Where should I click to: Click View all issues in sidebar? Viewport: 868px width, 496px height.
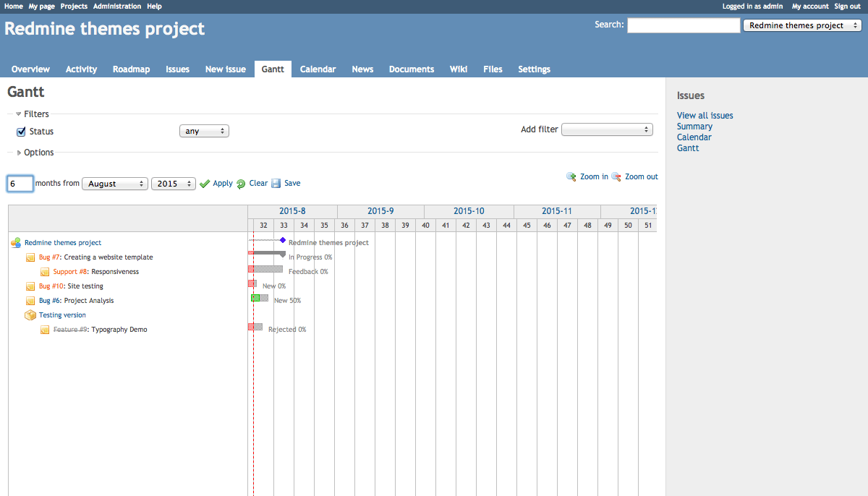coord(705,116)
